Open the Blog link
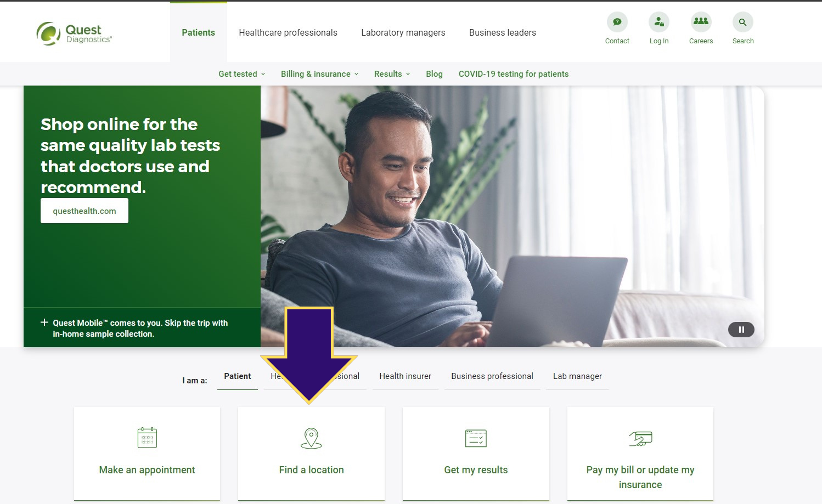Image resolution: width=822 pixels, height=504 pixels. (x=434, y=74)
